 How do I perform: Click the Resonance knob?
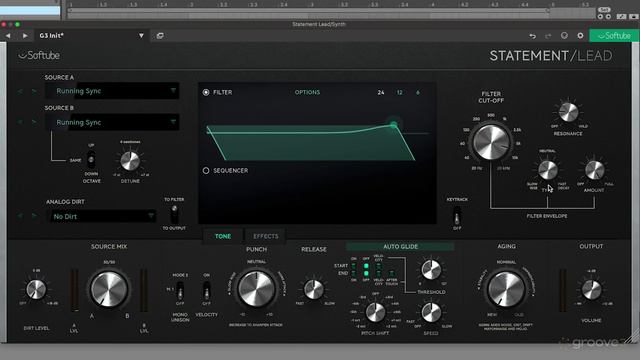pos(568,112)
